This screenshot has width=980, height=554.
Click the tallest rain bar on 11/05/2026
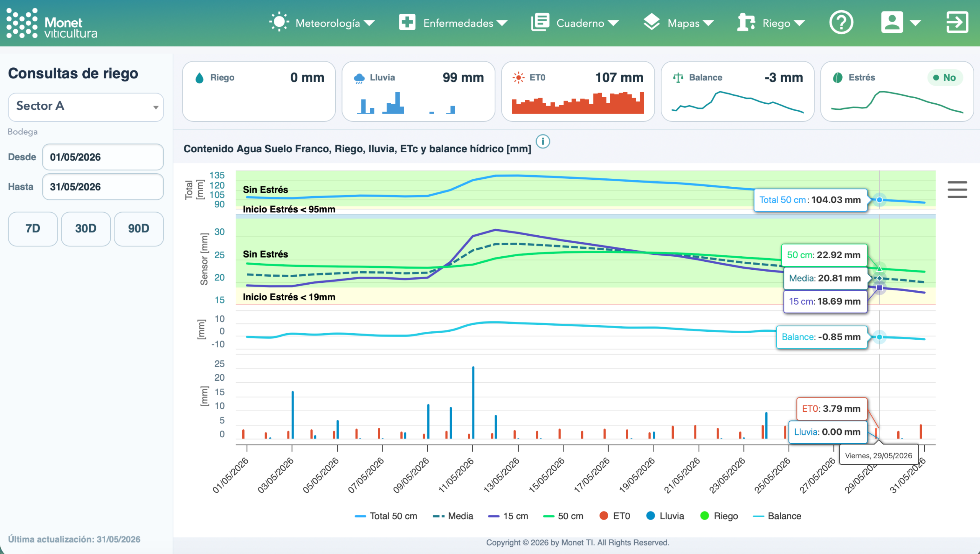(473, 402)
